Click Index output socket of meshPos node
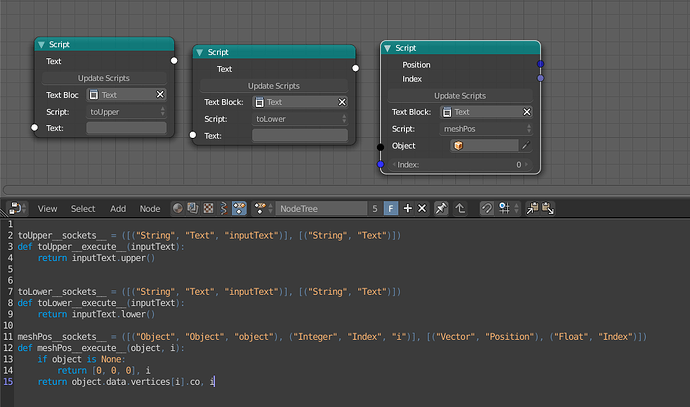Viewport: 690px width, 407px height. (540, 78)
